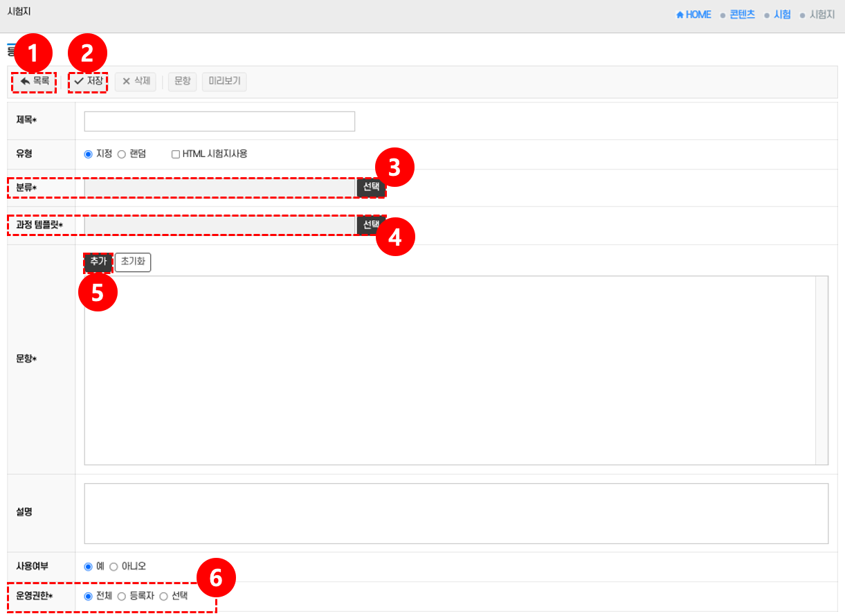Open the 분류 선택 picker button
The height and width of the screenshot is (616, 845).
(371, 187)
